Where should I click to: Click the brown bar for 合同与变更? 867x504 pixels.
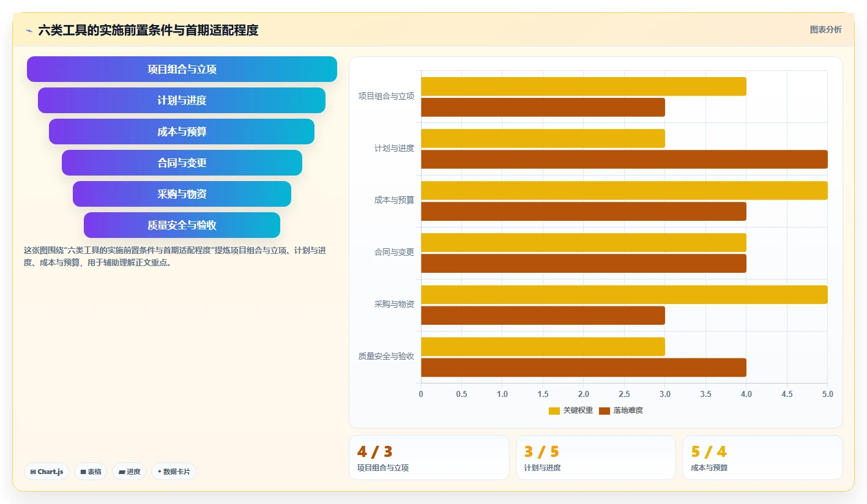pyautogui.click(x=583, y=263)
